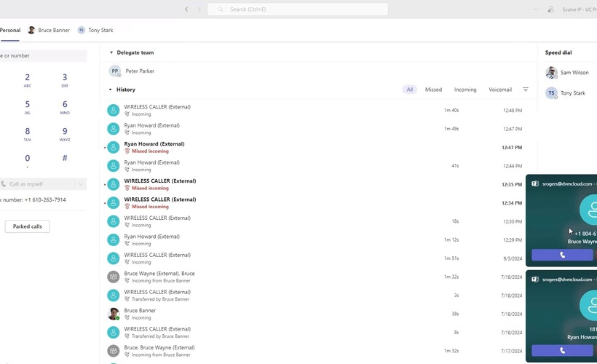597x364 pixels.
Task: Click avatar of Ryan Howard 12:29 PM call
Action: click(113, 240)
